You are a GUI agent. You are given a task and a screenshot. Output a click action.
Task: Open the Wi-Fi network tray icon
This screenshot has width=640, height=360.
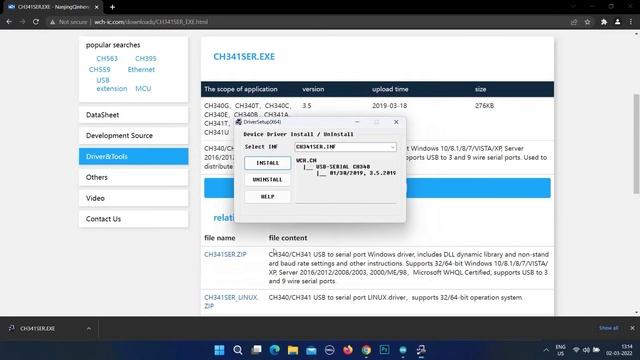point(576,350)
